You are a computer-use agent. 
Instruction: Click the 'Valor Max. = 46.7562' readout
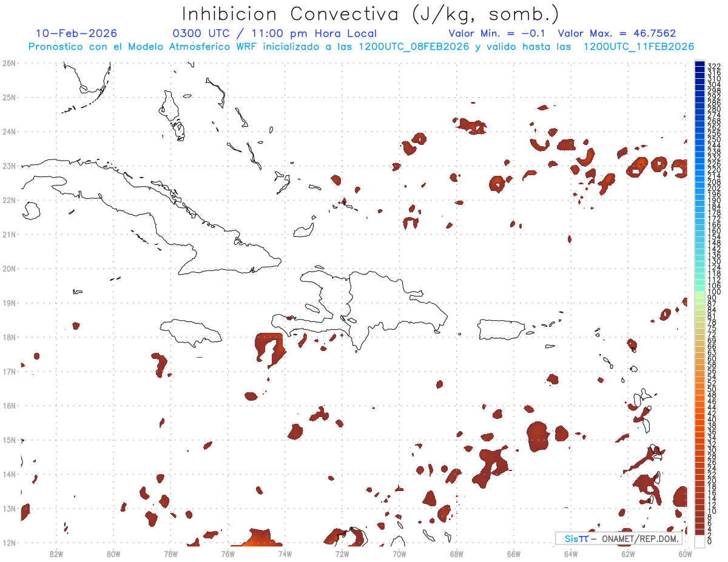(617, 33)
